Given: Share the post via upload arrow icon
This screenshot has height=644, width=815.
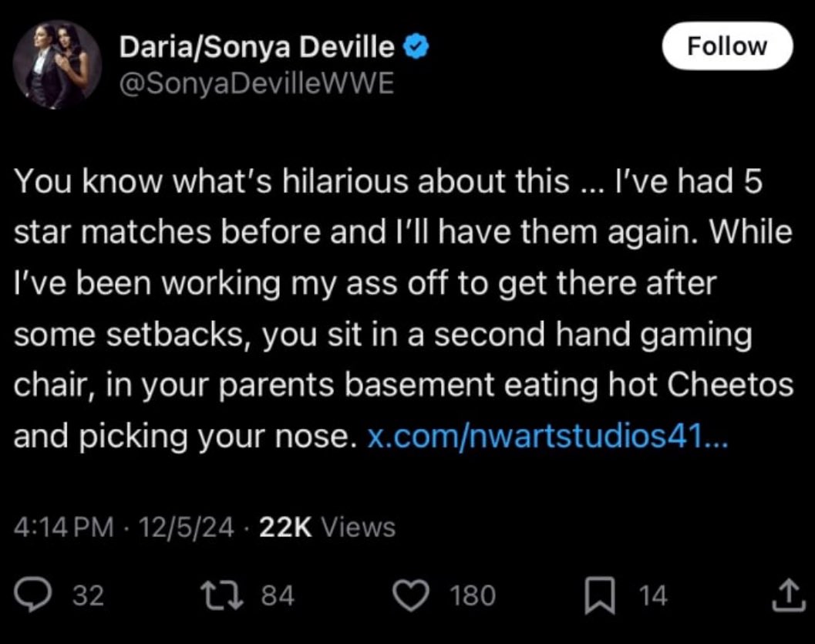Looking at the screenshot, I should [x=789, y=595].
